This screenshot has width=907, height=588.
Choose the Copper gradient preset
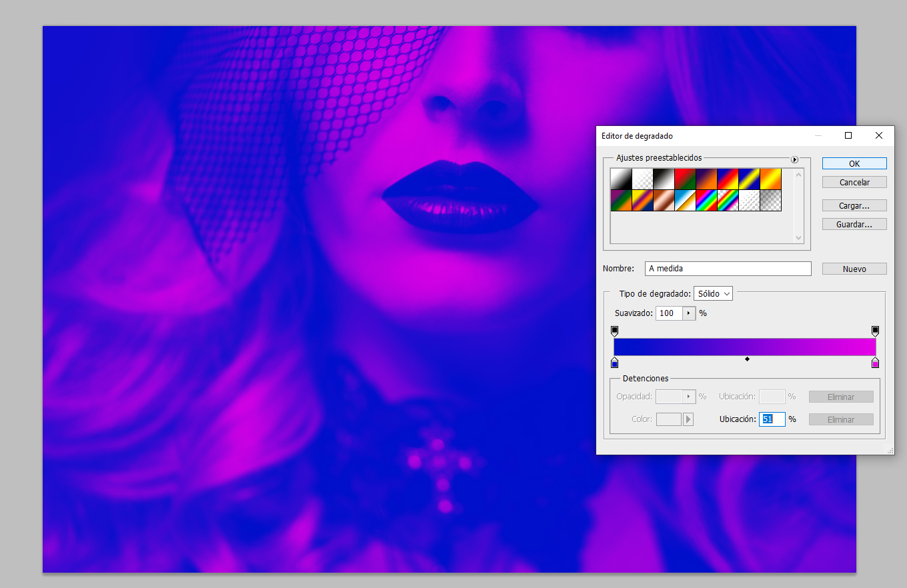pos(664,199)
